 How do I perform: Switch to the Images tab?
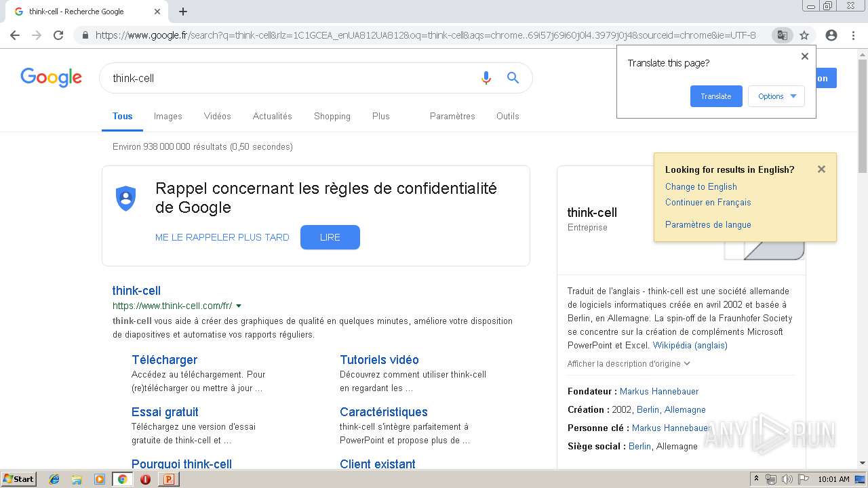click(x=167, y=117)
